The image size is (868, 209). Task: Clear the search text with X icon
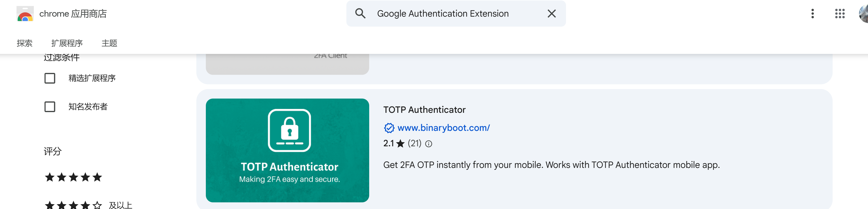tap(552, 14)
